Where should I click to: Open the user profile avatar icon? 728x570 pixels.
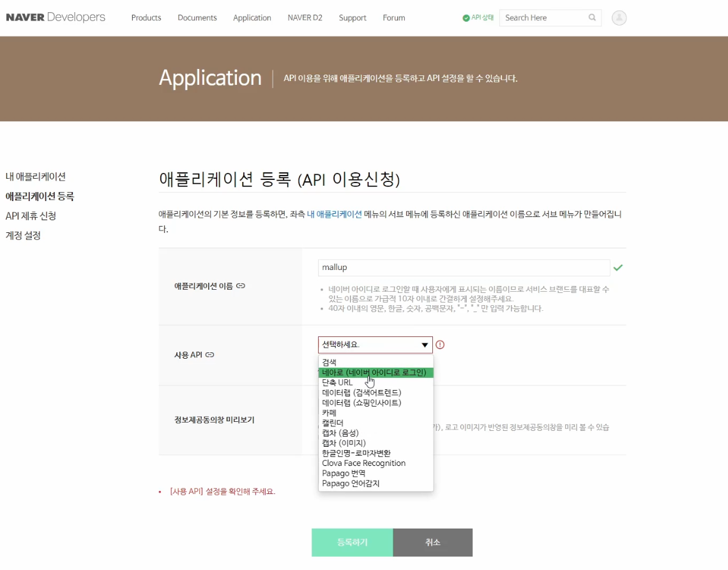(619, 18)
